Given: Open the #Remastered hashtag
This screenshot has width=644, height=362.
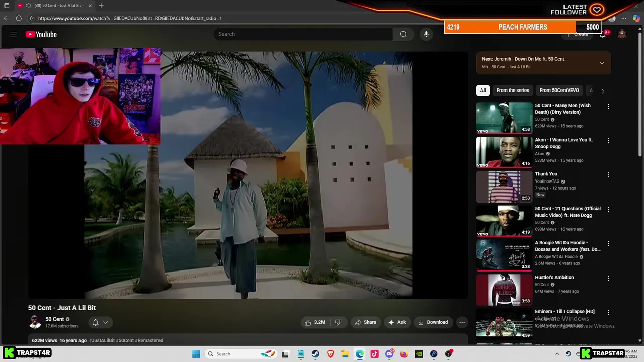Looking at the screenshot, I should pos(149,340).
